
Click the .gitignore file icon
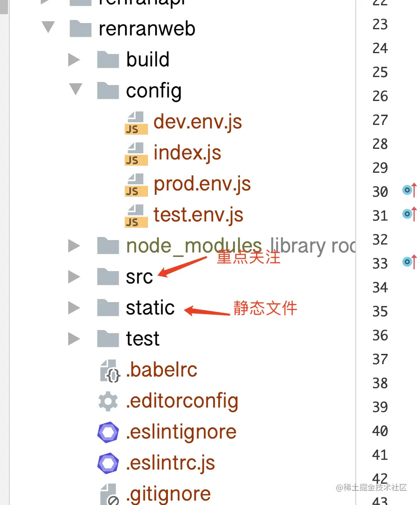tap(109, 495)
